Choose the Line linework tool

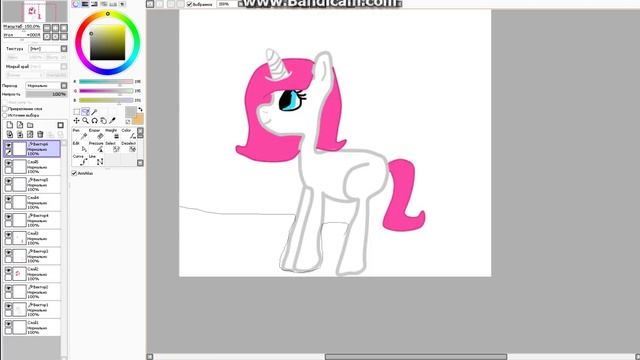[x=96, y=160]
